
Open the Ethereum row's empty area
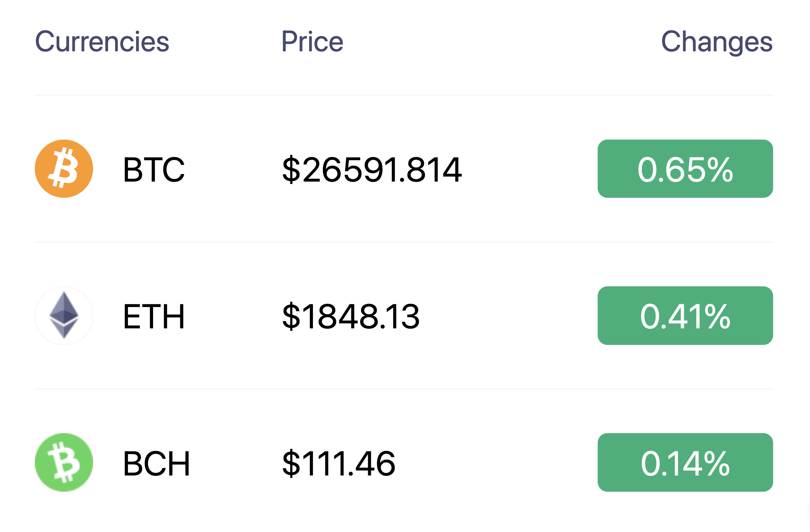(x=509, y=316)
